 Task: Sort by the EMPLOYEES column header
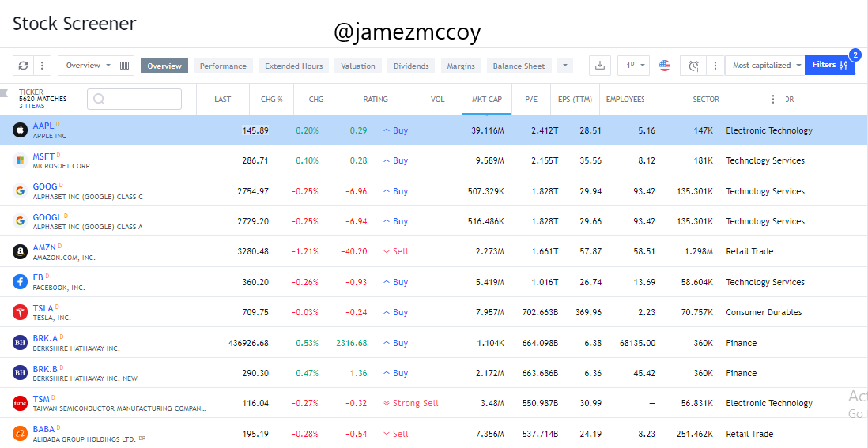point(625,100)
